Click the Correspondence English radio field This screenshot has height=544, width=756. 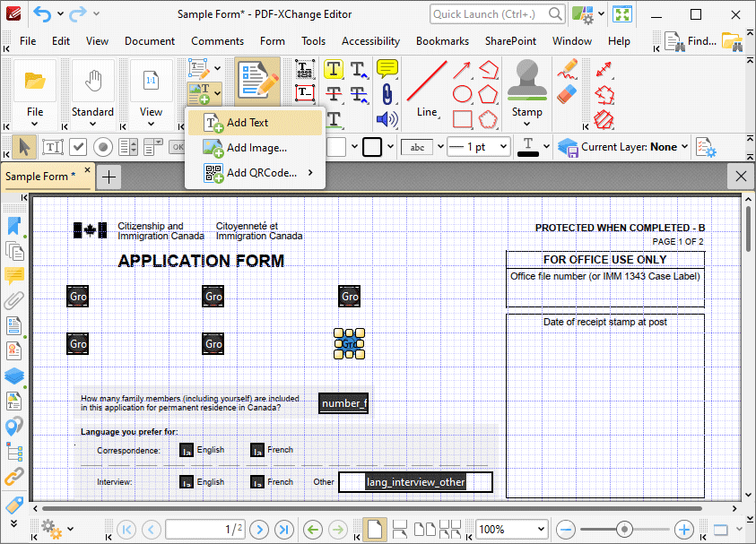point(187,450)
